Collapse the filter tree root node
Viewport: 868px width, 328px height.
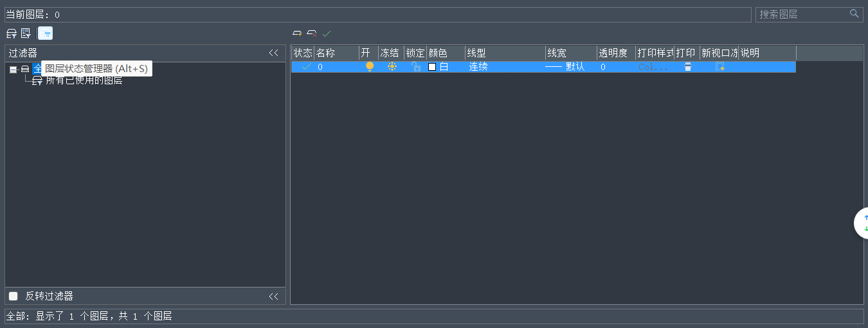click(x=13, y=69)
